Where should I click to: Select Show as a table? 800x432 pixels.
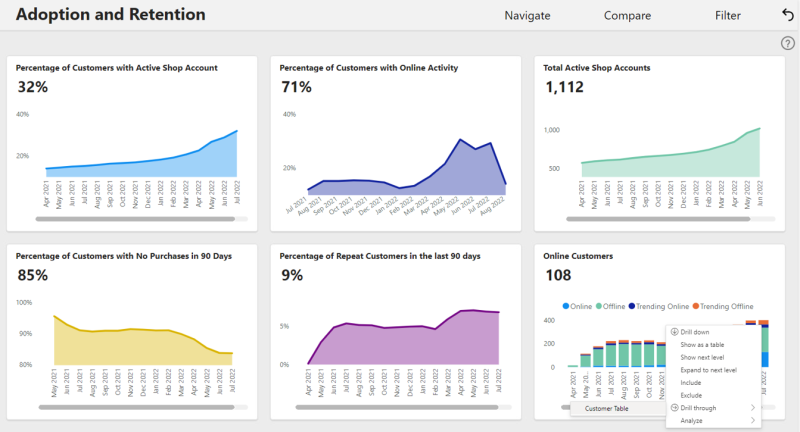[x=702, y=344]
